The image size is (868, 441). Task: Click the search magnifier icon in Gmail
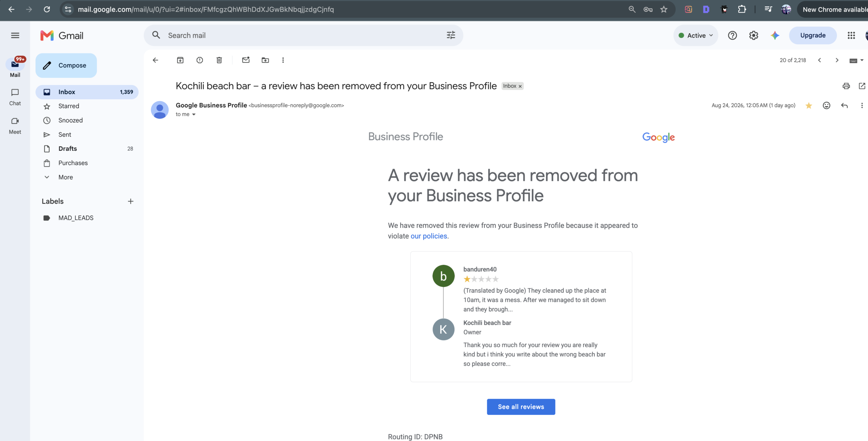point(156,35)
